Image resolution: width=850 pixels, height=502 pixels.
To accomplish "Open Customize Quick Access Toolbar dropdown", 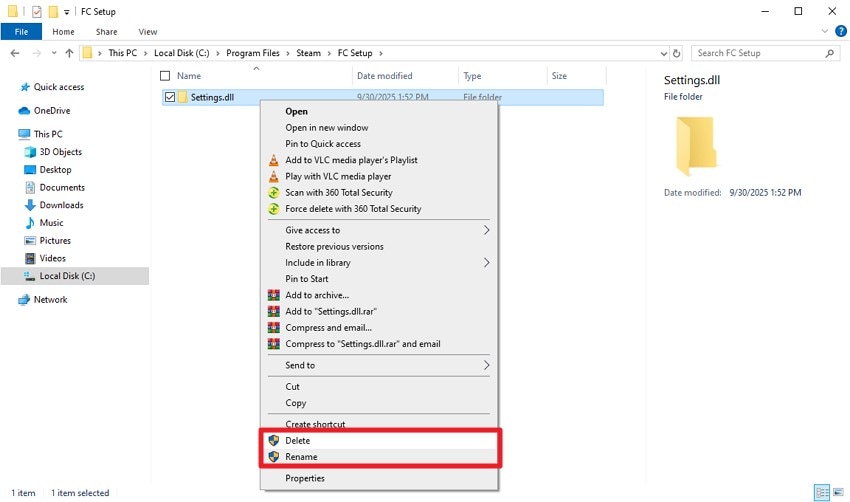I will pyautogui.click(x=66, y=11).
